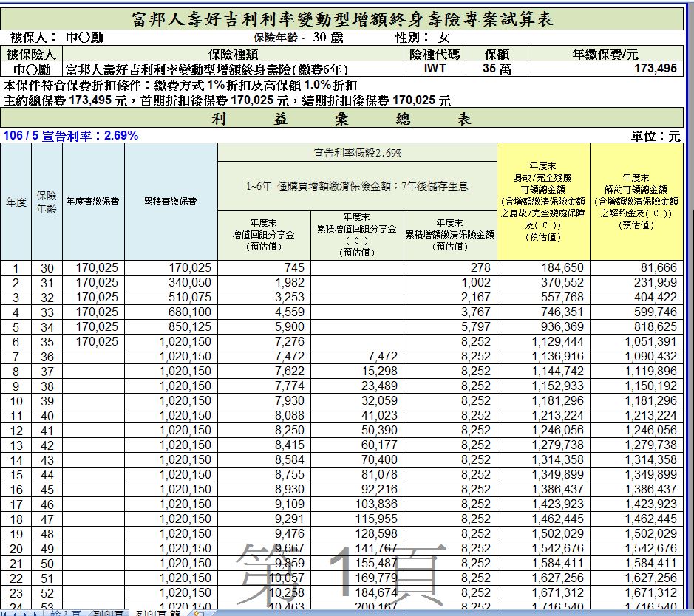The image size is (694, 616).
Task: Select the title cell 富邦人壽好吉利利率變動型增額終身壽險專案試算表
Action: [341, 19]
